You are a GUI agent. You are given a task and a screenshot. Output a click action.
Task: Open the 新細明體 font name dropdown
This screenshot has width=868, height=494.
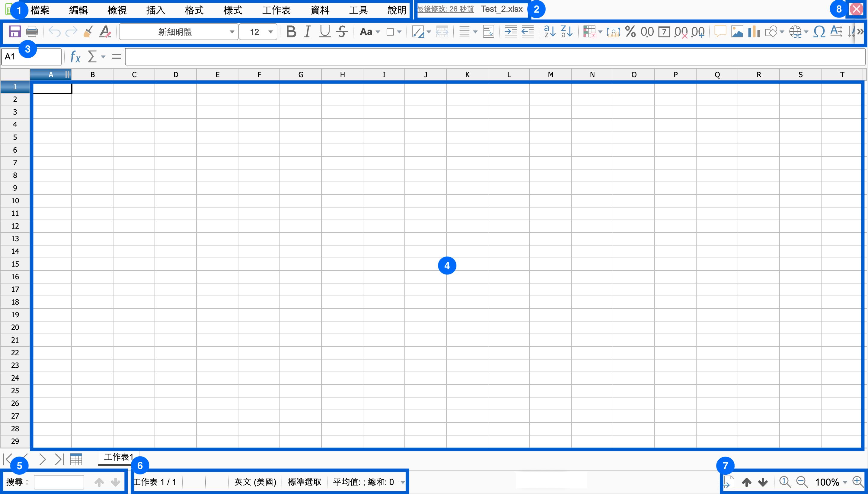(232, 32)
